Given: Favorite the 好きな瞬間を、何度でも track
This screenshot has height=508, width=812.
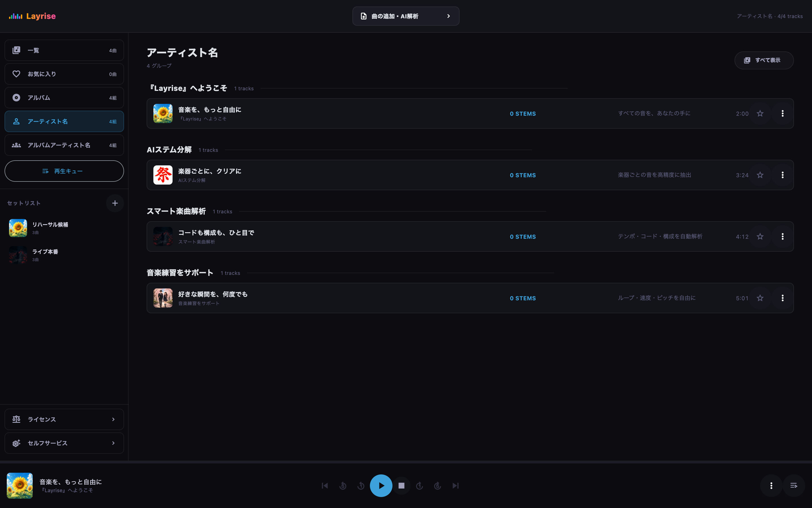Looking at the screenshot, I should tap(760, 298).
